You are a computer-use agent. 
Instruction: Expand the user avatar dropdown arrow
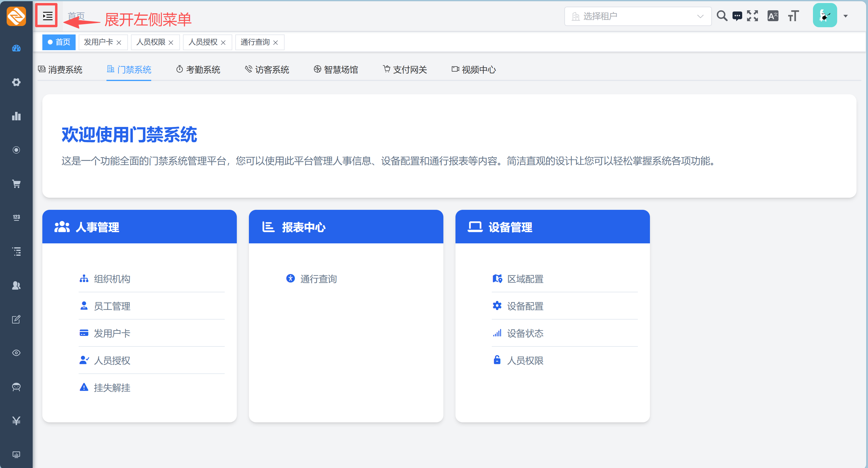coord(845,16)
